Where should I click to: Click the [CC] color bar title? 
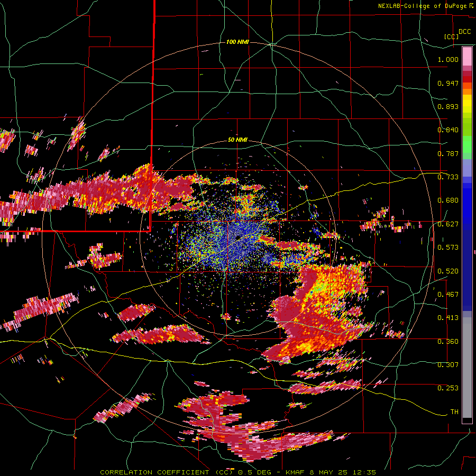[x=451, y=36]
